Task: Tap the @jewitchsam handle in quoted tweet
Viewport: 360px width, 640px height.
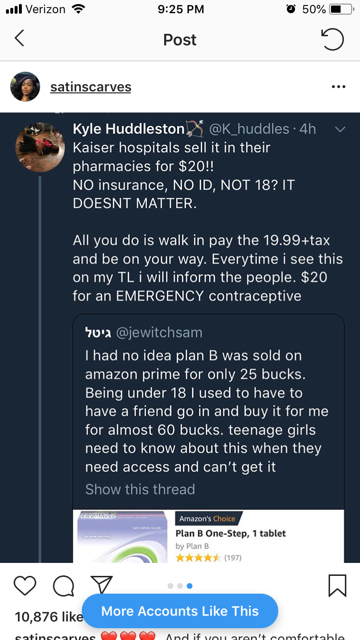Action: 159,332
